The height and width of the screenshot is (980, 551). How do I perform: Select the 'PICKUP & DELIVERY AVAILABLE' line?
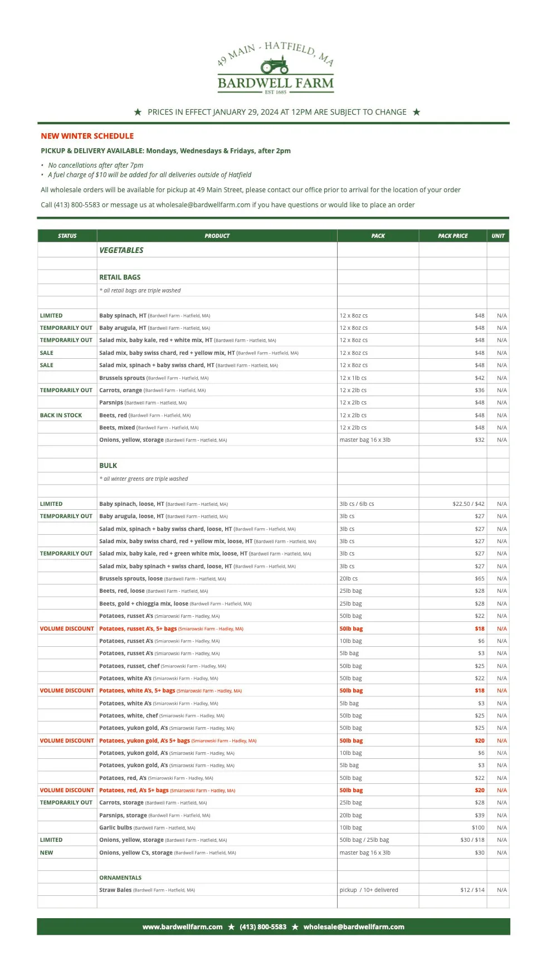165,151
